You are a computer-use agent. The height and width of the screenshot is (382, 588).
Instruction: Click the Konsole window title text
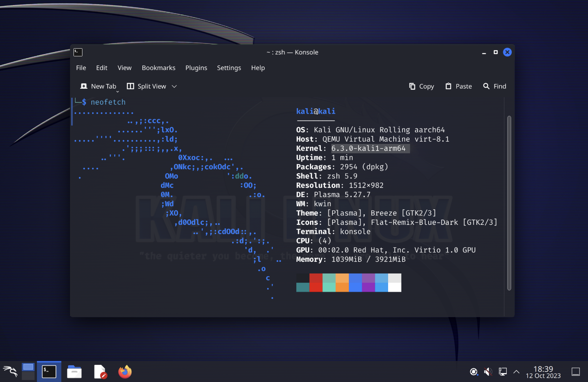point(292,52)
